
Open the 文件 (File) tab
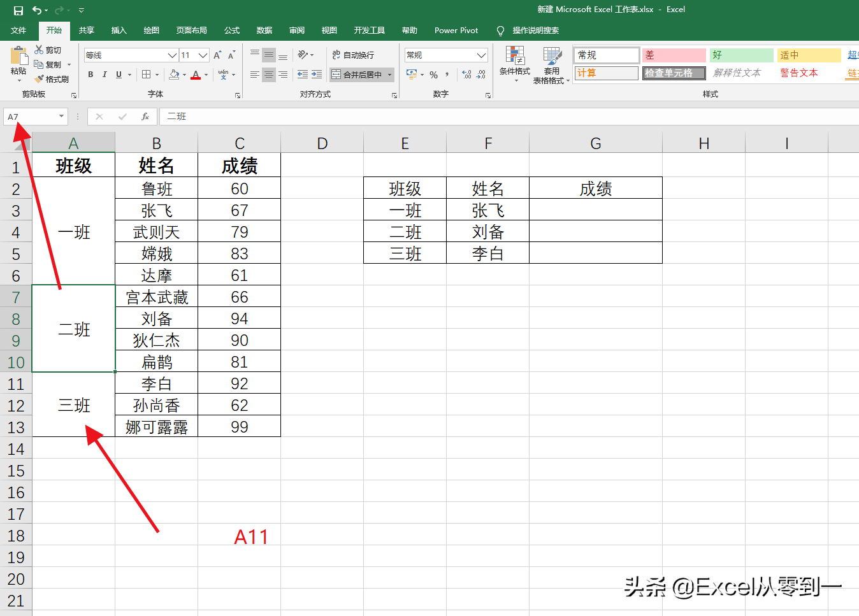18,31
